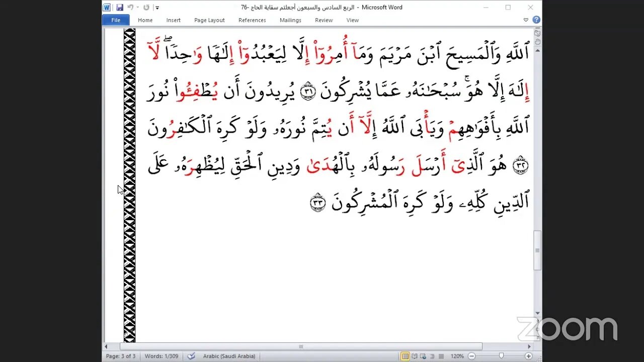Change language via 'Arabic (Saudi Arabia)'
Image resolution: width=644 pixels, height=362 pixels.
pos(229,356)
